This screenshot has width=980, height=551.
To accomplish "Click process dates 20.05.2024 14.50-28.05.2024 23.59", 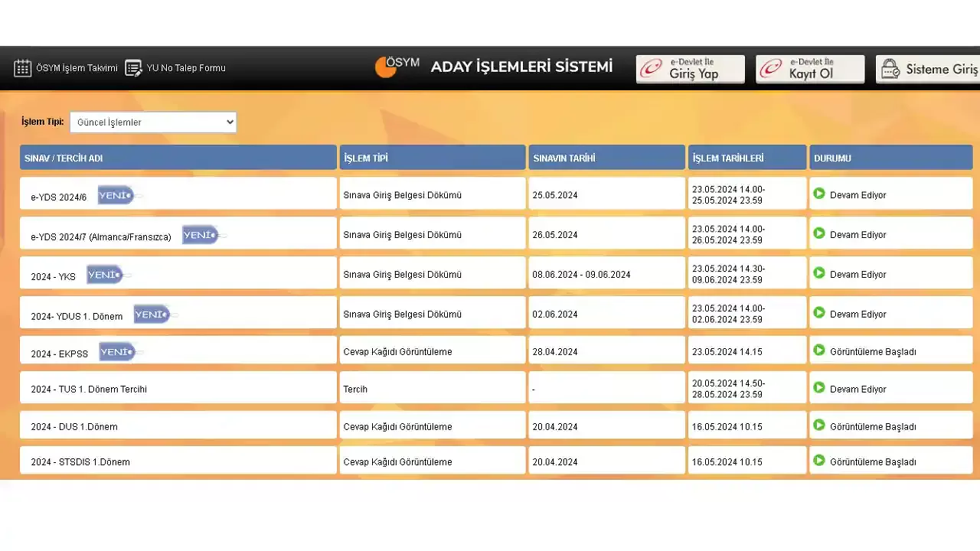I will click(729, 390).
